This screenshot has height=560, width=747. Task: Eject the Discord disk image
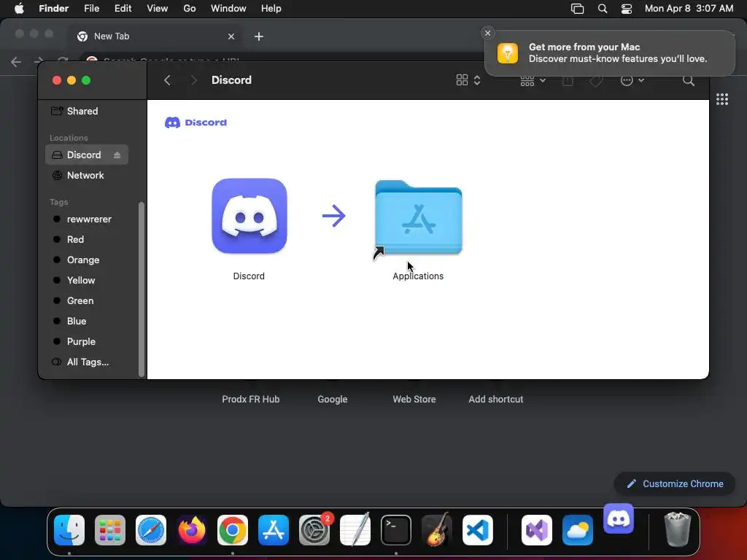(117, 155)
